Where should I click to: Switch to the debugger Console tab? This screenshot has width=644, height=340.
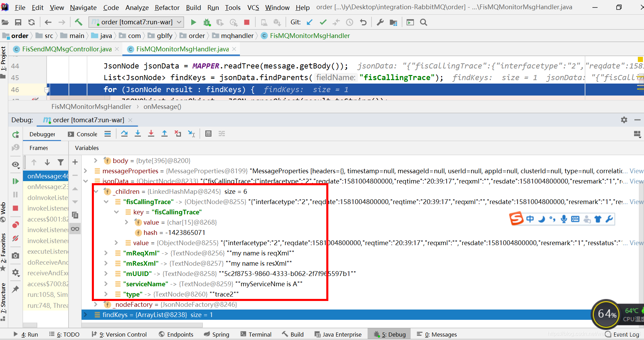click(83, 134)
